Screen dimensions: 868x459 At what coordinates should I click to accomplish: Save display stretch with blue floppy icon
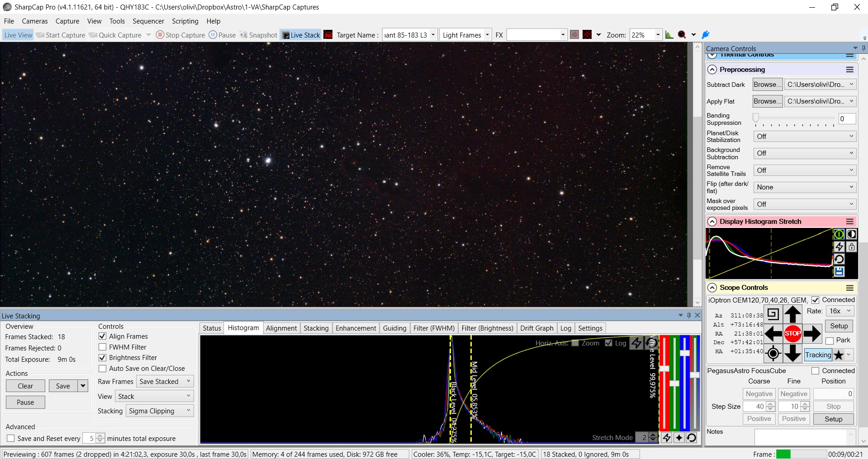pos(839,271)
